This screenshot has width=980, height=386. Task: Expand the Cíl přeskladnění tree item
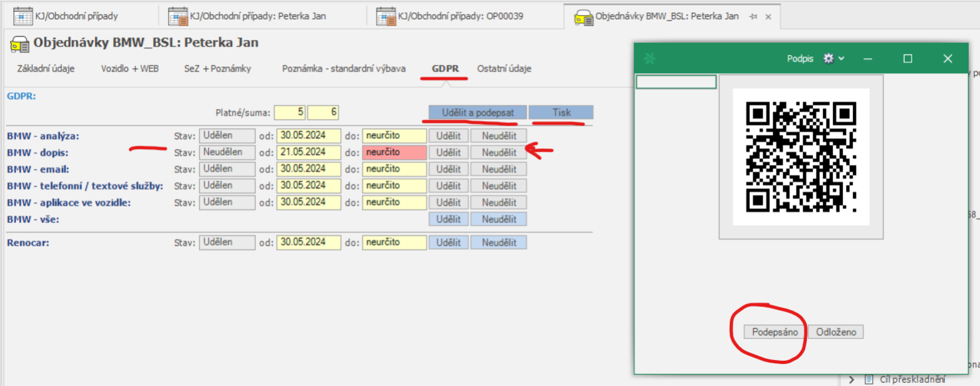pos(852,379)
